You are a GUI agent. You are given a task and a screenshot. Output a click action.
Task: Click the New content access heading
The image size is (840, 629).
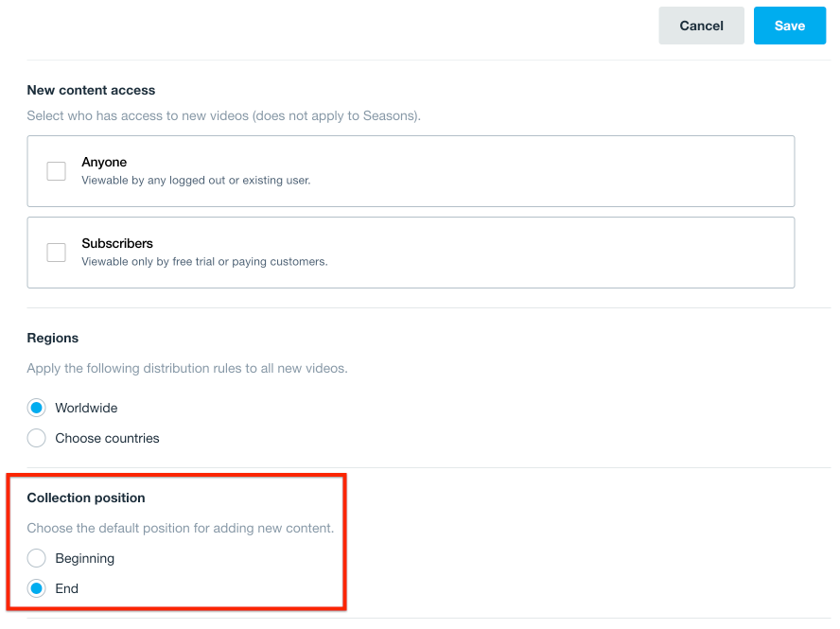click(91, 90)
